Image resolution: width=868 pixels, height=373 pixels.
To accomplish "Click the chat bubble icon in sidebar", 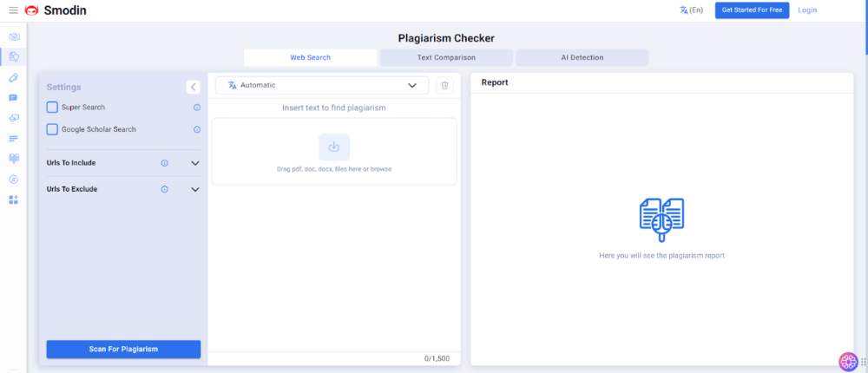I will (x=13, y=98).
